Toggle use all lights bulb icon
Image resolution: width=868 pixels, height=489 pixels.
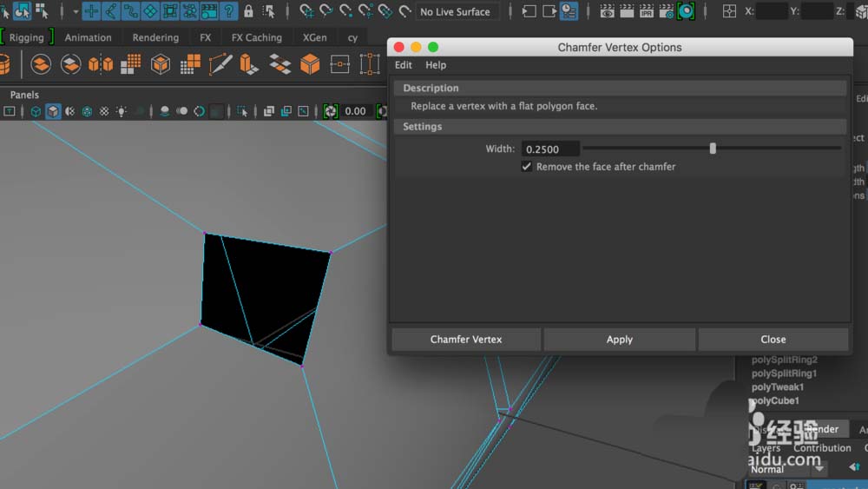tap(122, 111)
